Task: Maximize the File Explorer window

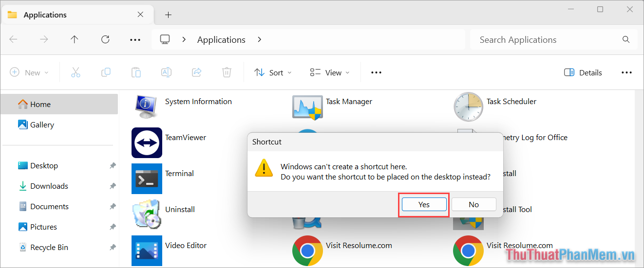Action: point(600,9)
